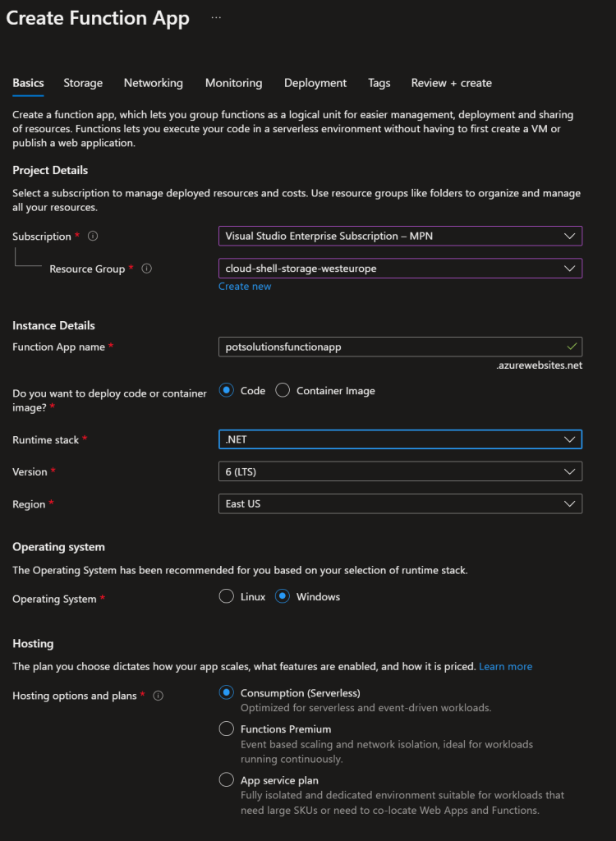Choose the Container Image option
Viewport: 616px width, 841px height.
283,391
